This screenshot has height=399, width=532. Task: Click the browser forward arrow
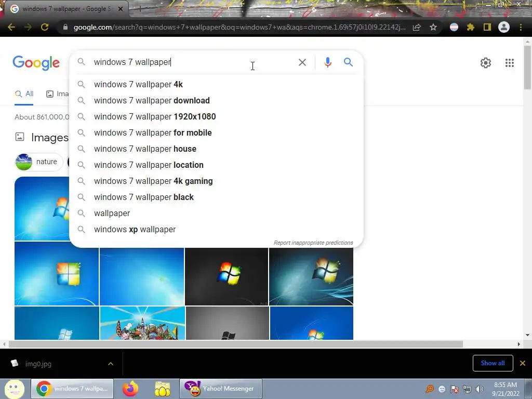point(28,27)
